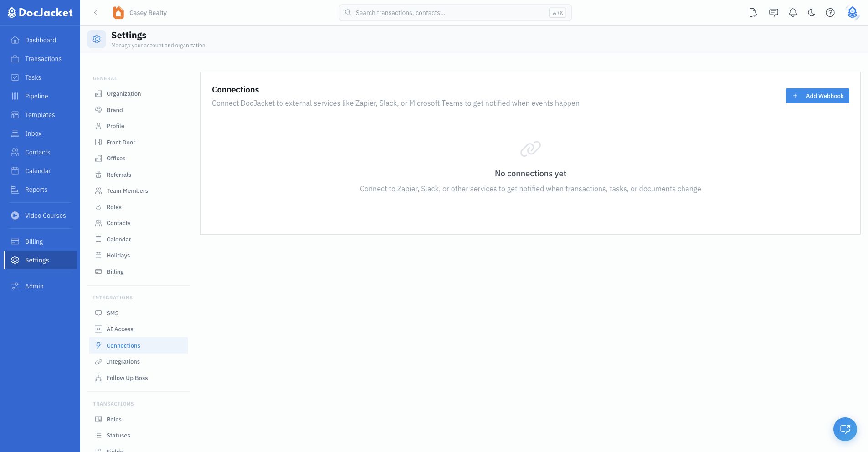Click the Admin sliders icon

point(15,286)
